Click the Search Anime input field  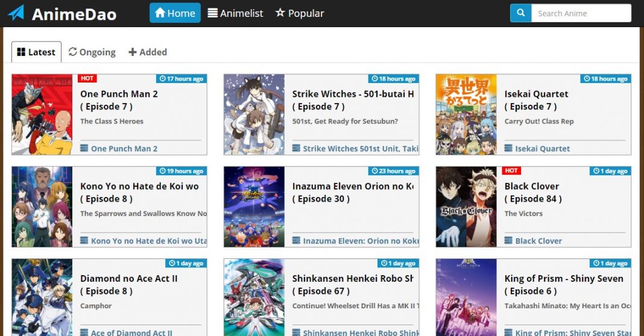pos(581,13)
